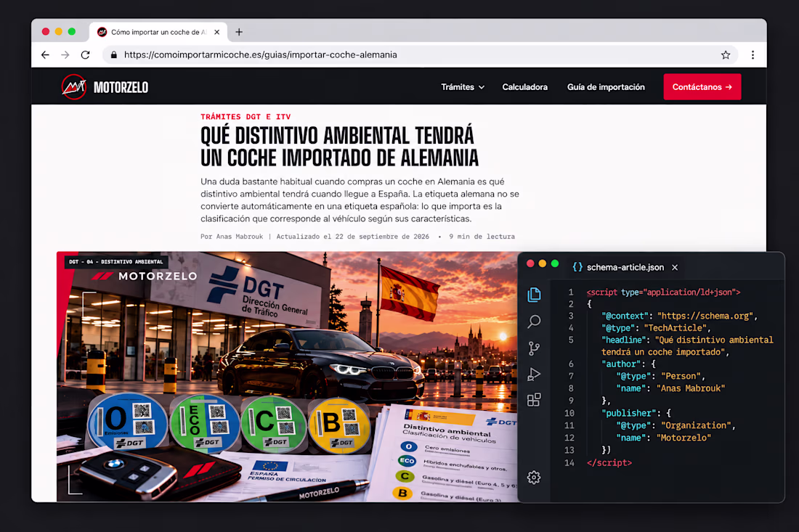The width and height of the screenshot is (799, 532).
Task: Open the Search icon in editor sidebar
Action: 534,322
